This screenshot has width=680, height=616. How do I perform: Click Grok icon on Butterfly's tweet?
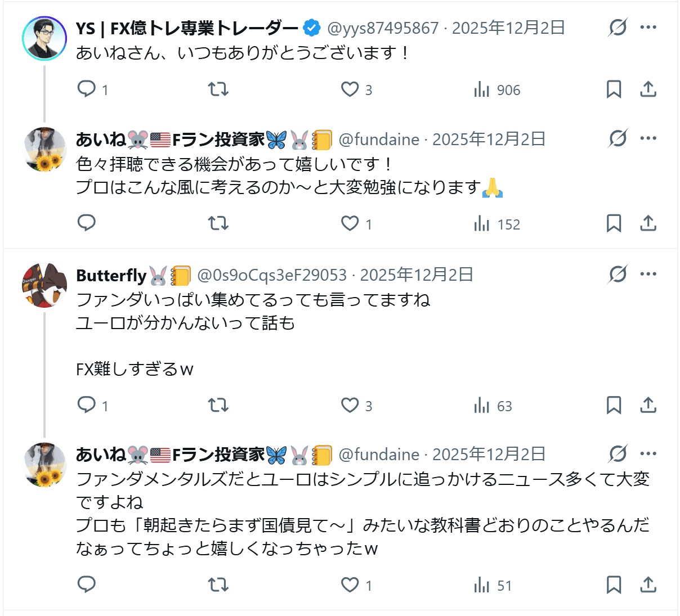(618, 274)
